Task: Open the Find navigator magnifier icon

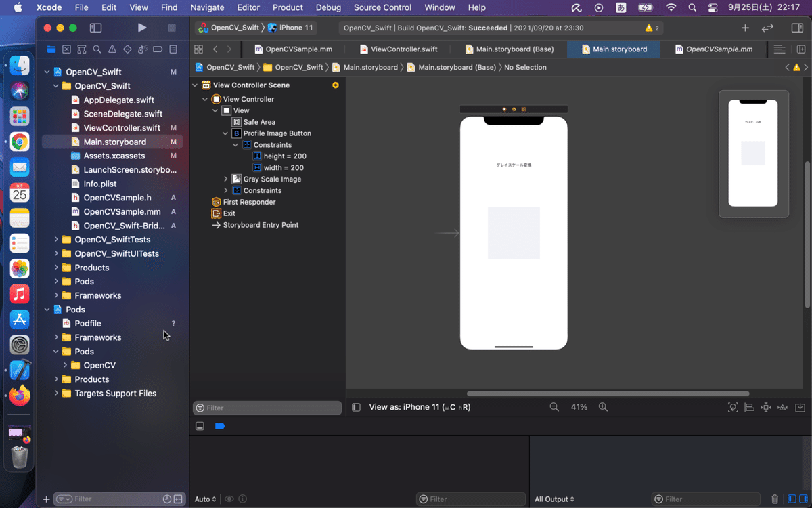Action: (x=97, y=49)
